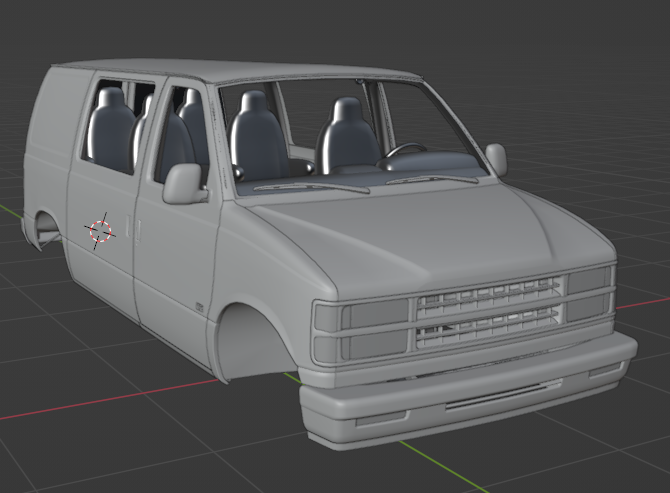
Task: Select the far-side door mirror
Action: (497, 159)
